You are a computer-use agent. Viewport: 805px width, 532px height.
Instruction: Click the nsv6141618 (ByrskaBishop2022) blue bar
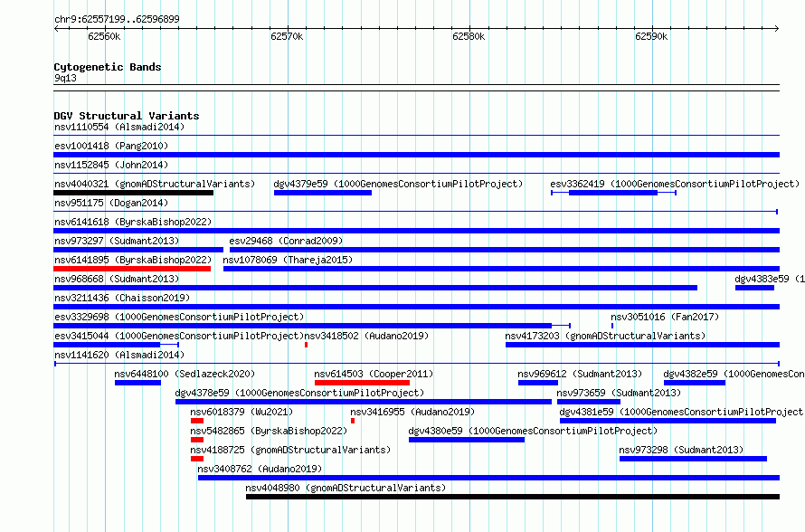tap(416, 231)
